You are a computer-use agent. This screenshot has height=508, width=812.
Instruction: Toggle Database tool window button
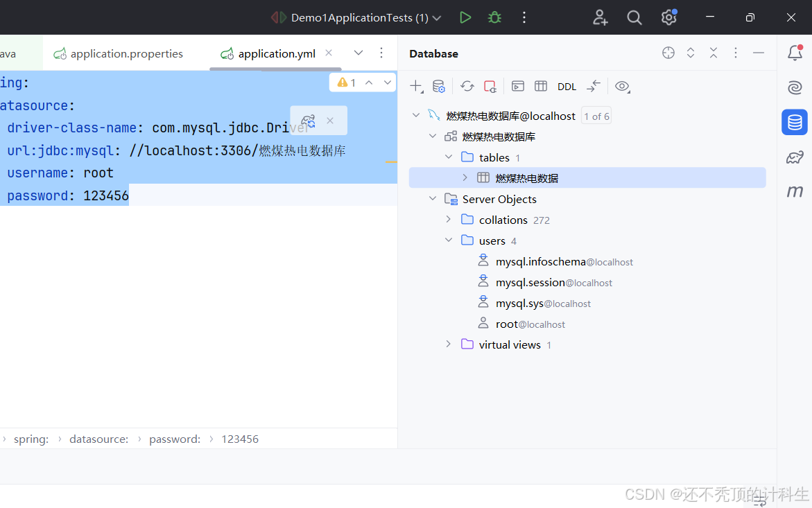(x=795, y=122)
